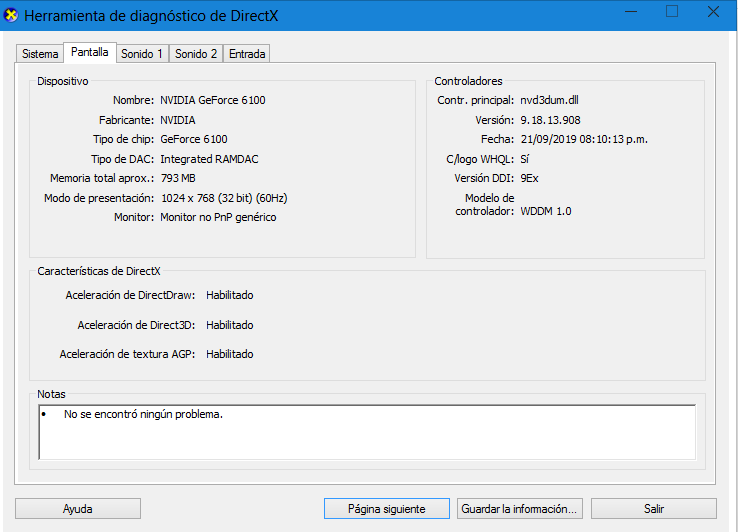Click the window title Herramienta de diagnóstico
Screen dimensions: 738x532
click(x=151, y=16)
